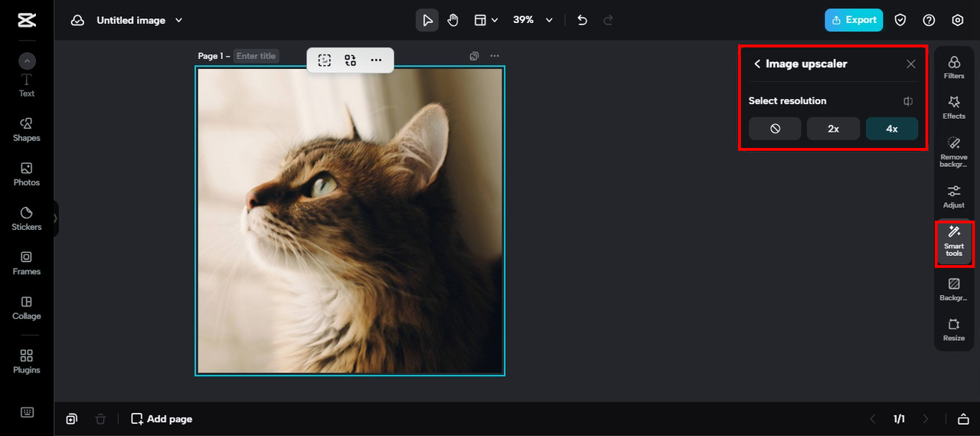Open the Photos panel
This screenshot has height=436, width=980.
pos(27,174)
